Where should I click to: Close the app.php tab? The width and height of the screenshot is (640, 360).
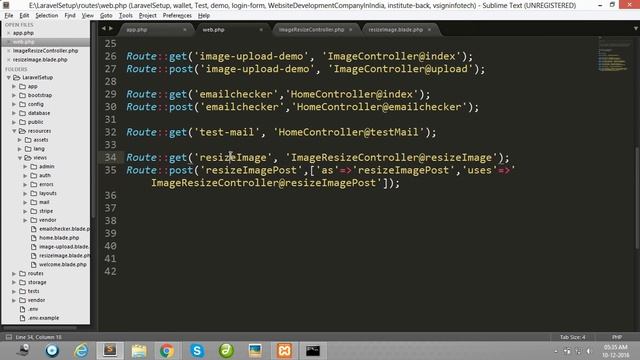[x=185, y=30]
